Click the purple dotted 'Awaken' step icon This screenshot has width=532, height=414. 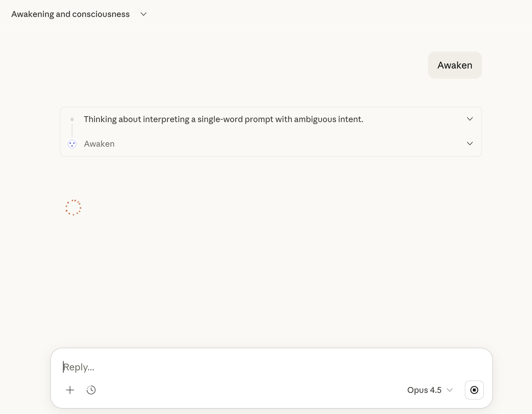click(x=72, y=144)
